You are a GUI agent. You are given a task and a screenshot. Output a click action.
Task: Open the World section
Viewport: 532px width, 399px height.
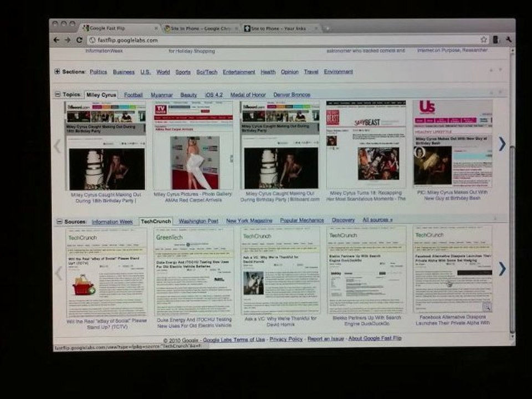point(163,72)
